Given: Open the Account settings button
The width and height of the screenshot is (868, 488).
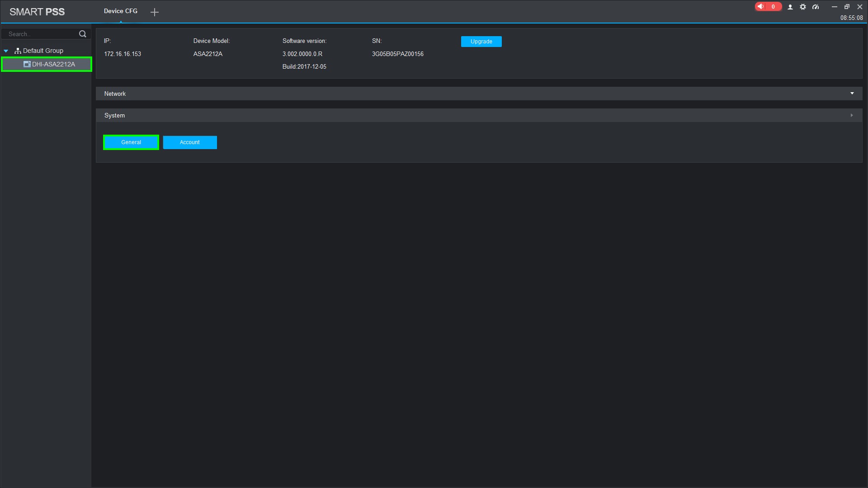Looking at the screenshot, I should point(190,142).
